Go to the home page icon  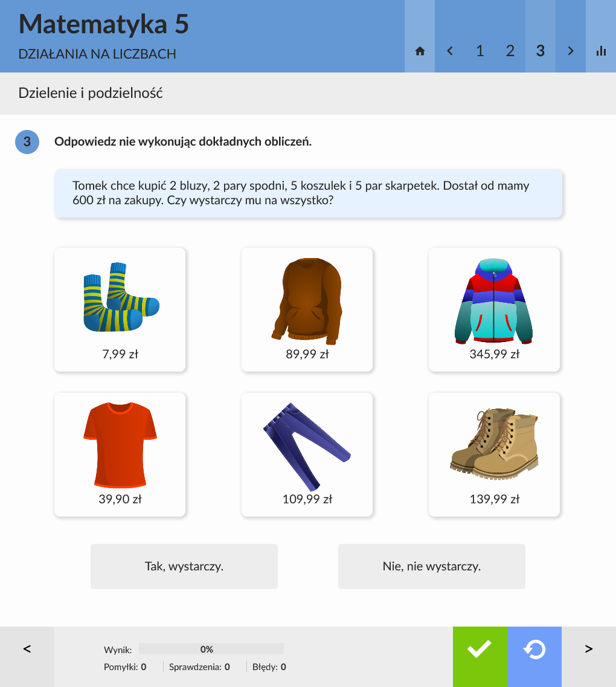pos(420,51)
